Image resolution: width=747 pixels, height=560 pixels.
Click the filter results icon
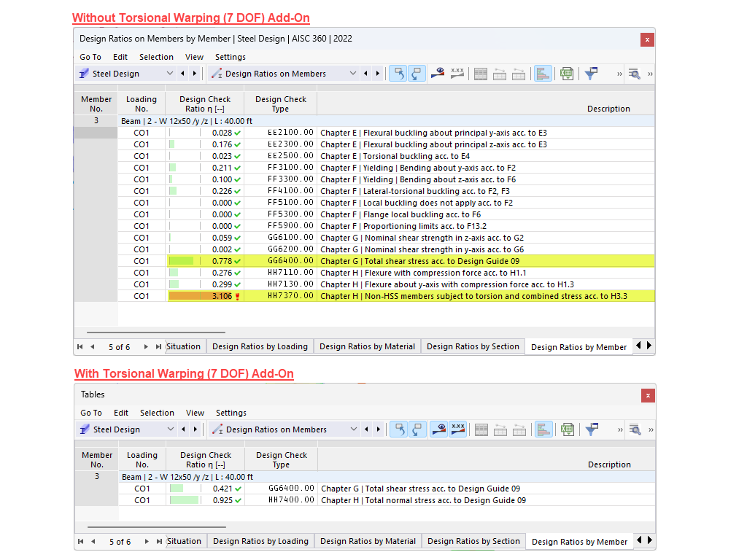click(x=591, y=73)
